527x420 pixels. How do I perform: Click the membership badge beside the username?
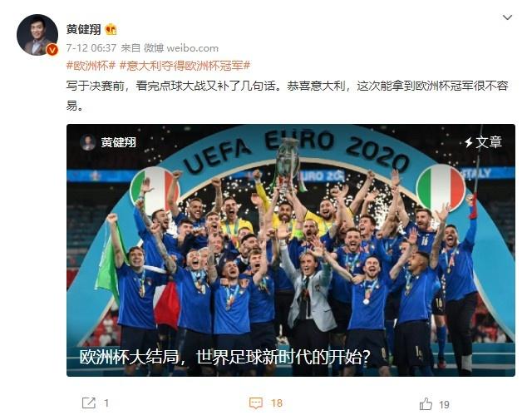click(111, 30)
